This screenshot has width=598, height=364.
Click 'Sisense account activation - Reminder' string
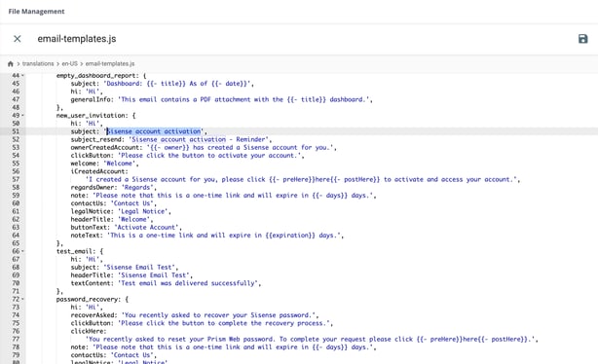point(199,139)
